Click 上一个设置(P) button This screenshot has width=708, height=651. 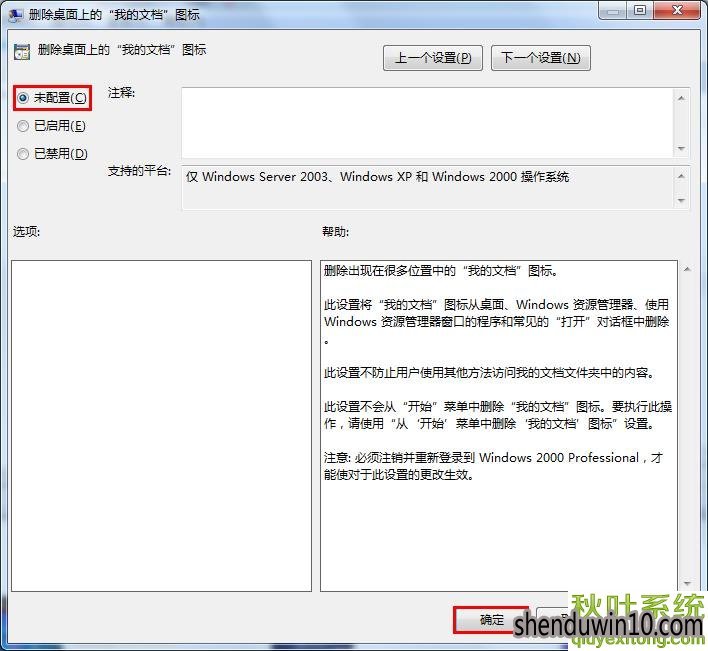click(433, 58)
